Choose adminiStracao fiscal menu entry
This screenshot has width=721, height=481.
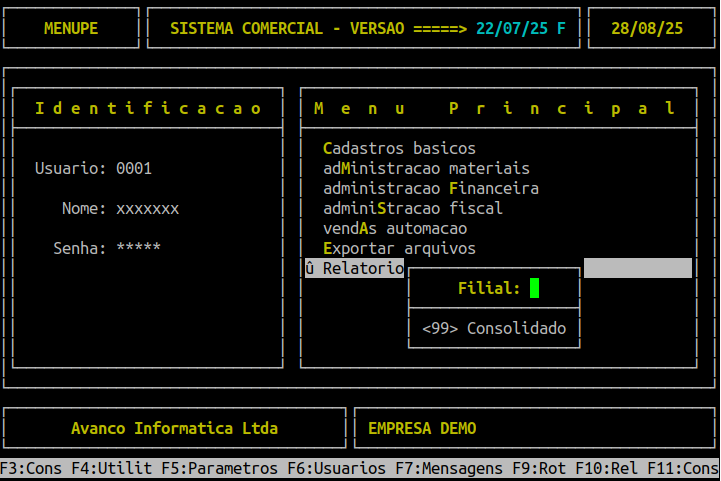(x=412, y=208)
